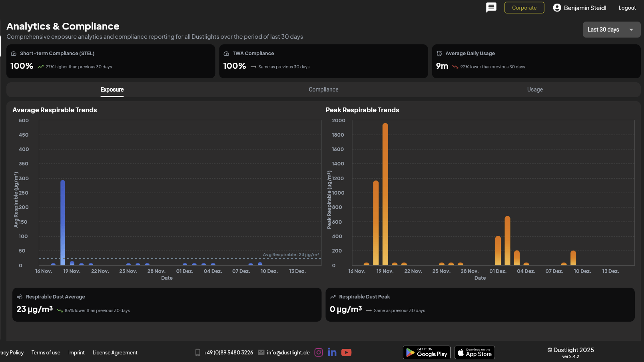Log out of the account

627,8
